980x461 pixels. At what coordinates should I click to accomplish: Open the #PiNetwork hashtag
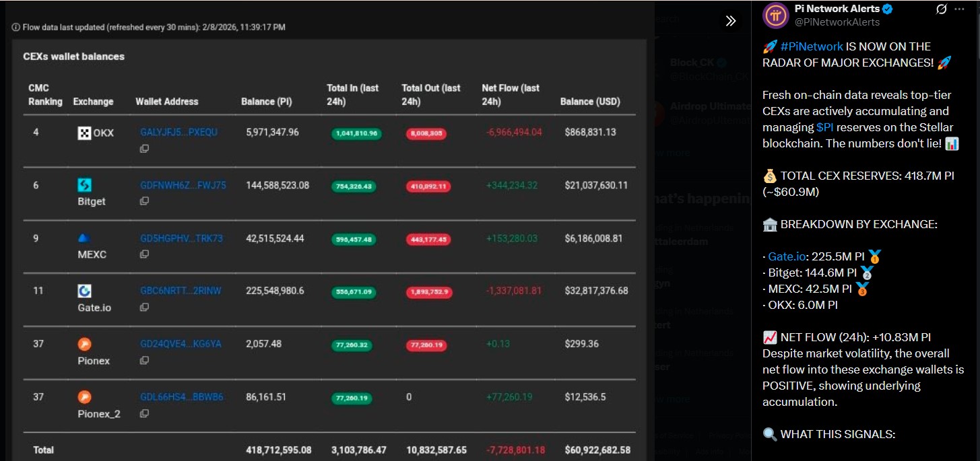(812, 46)
